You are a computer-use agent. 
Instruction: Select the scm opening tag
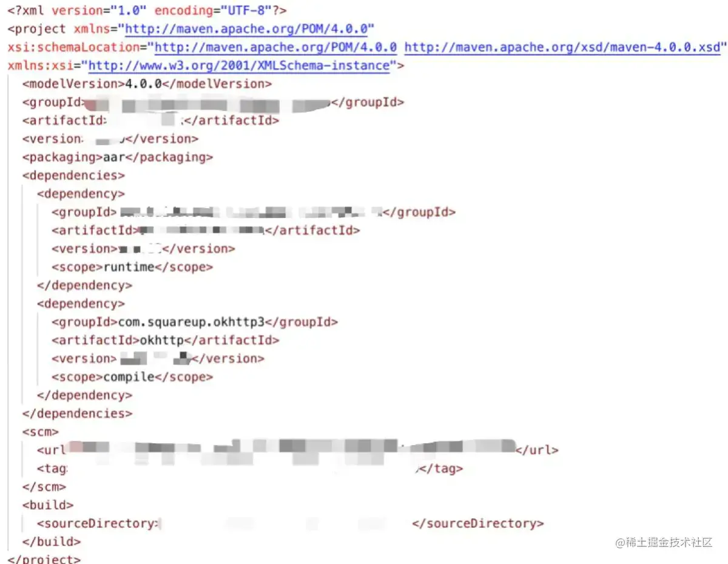pyautogui.click(x=41, y=432)
